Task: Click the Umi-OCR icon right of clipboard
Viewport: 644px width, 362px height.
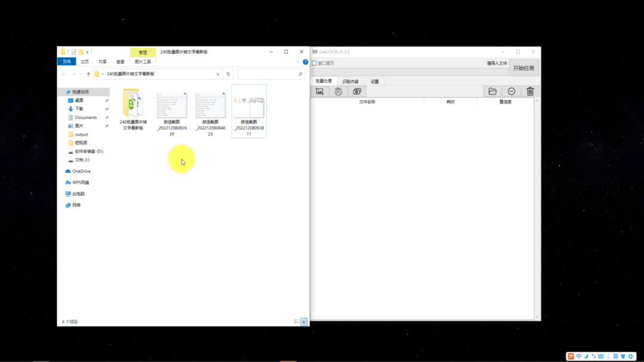Action: tap(358, 91)
